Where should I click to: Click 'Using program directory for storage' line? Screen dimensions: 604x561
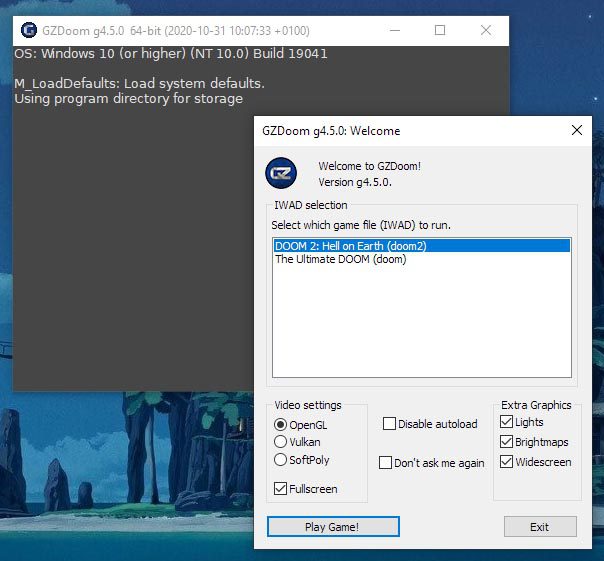tap(129, 99)
